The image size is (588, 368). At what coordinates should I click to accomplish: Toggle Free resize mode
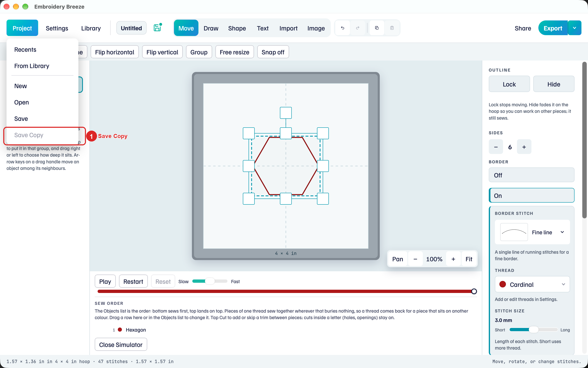234,52
